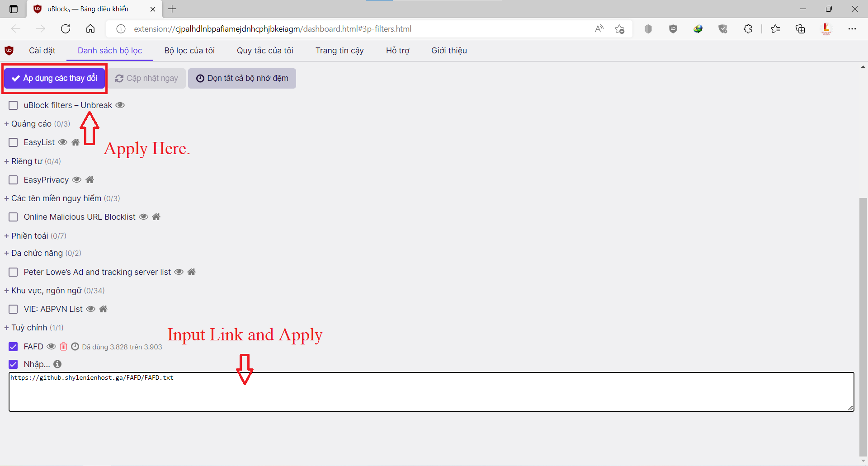Click FAFD clock cache icon
This screenshot has height=466, width=868.
[75, 347]
